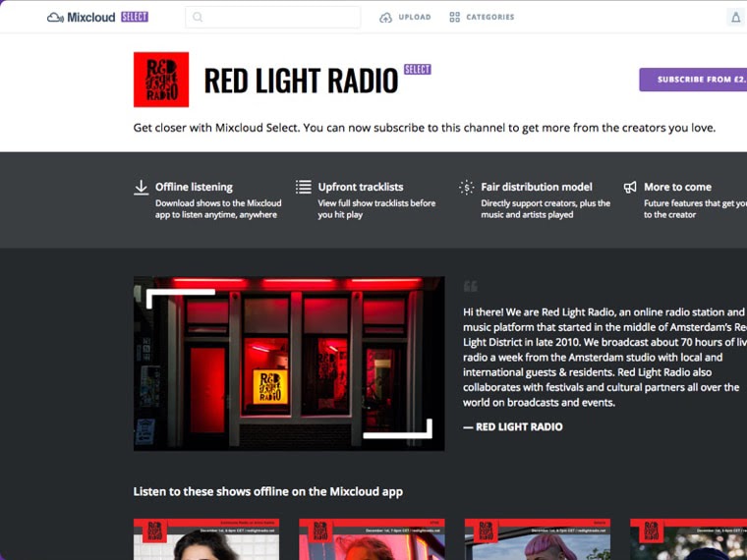The image size is (747, 560).
Task: Click the Mixcloud cloud logo icon
Action: [55, 18]
